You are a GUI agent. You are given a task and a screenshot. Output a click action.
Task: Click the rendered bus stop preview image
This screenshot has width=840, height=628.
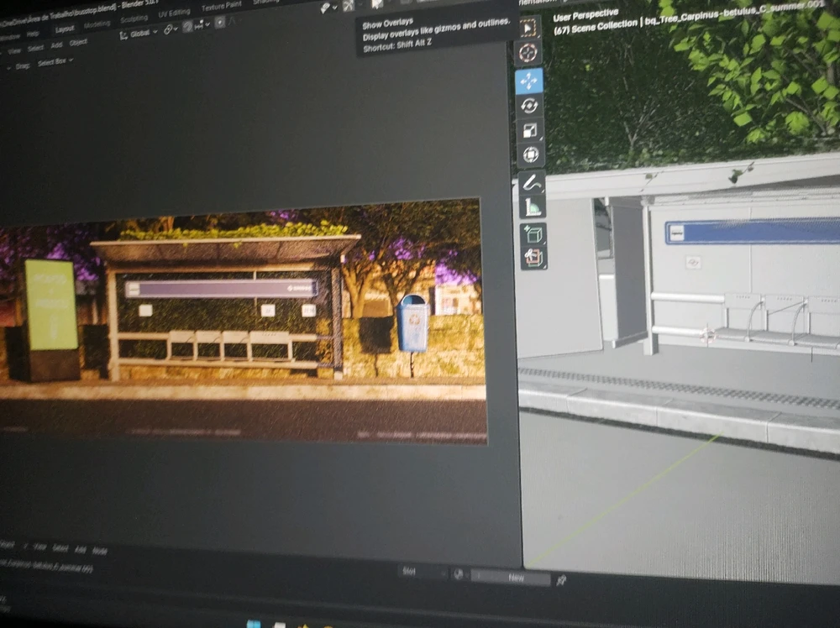coord(244,319)
